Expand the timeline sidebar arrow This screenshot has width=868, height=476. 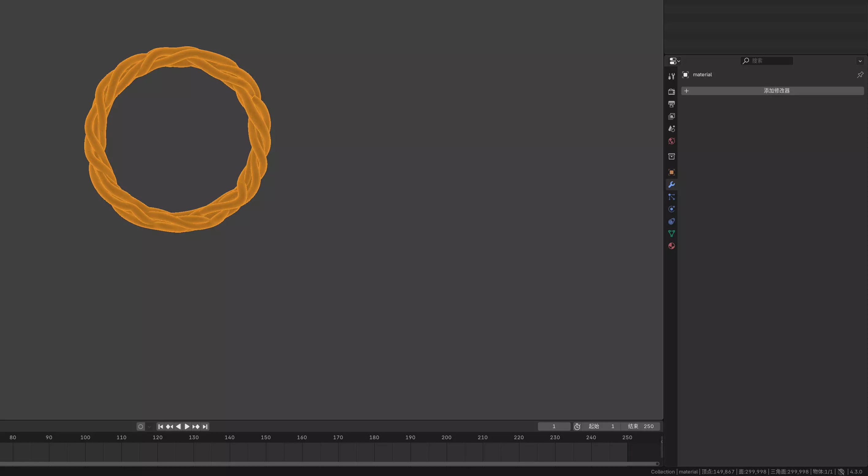click(661, 442)
